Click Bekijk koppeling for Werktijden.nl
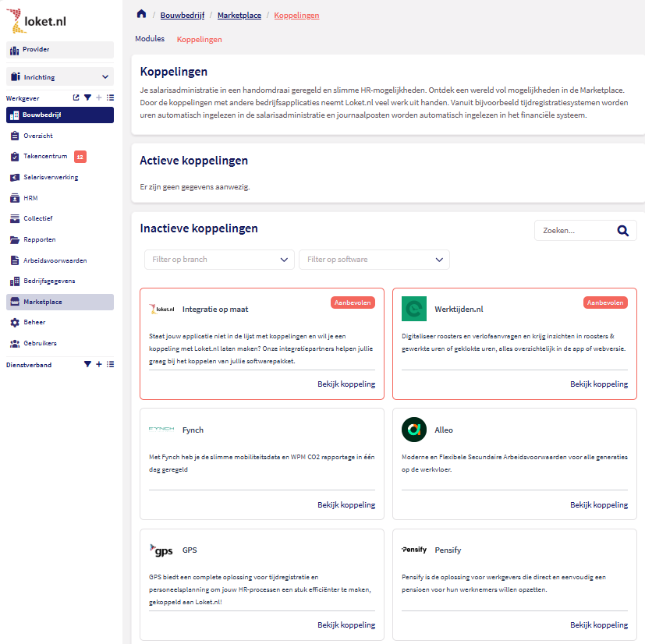This screenshot has height=644, width=645. pyautogui.click(x=598, y=384)
